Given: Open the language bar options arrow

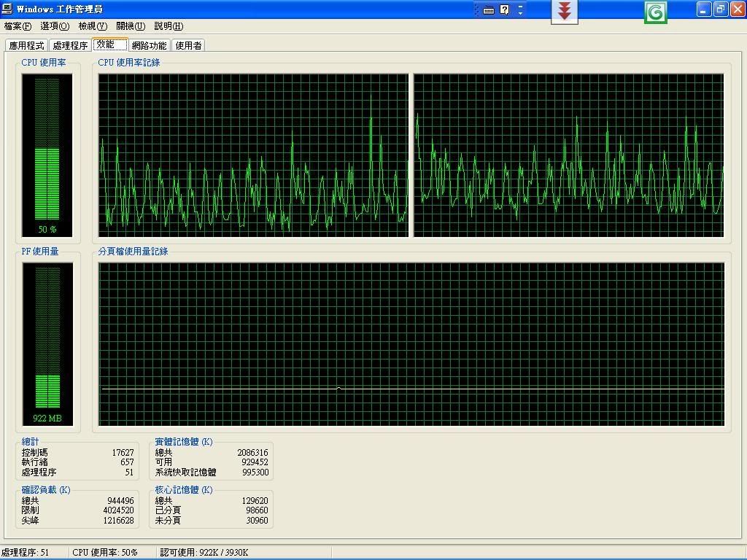Looking at the screenshot, I should pyautogui.click(x=520, y=10).
